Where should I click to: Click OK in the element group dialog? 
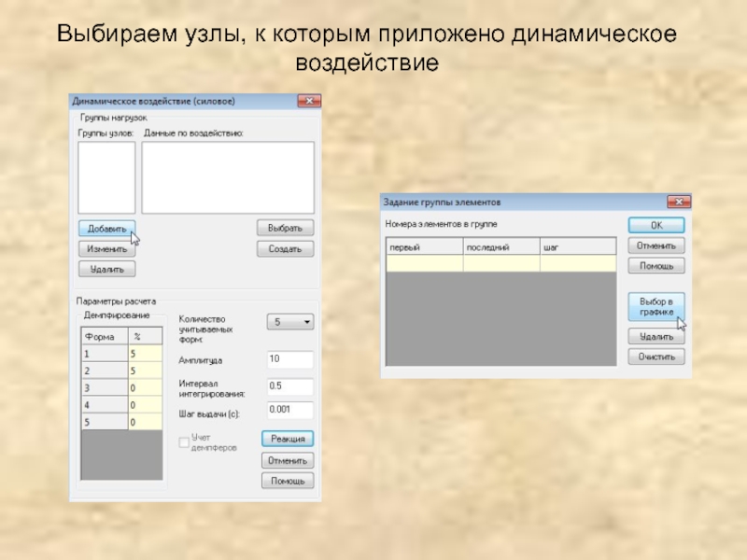tap(655, 225)
